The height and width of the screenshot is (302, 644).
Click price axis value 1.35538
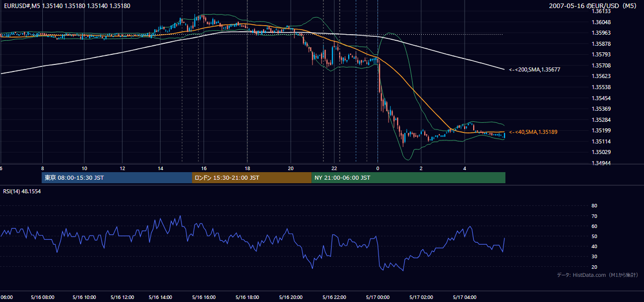(x=601, y=87)
